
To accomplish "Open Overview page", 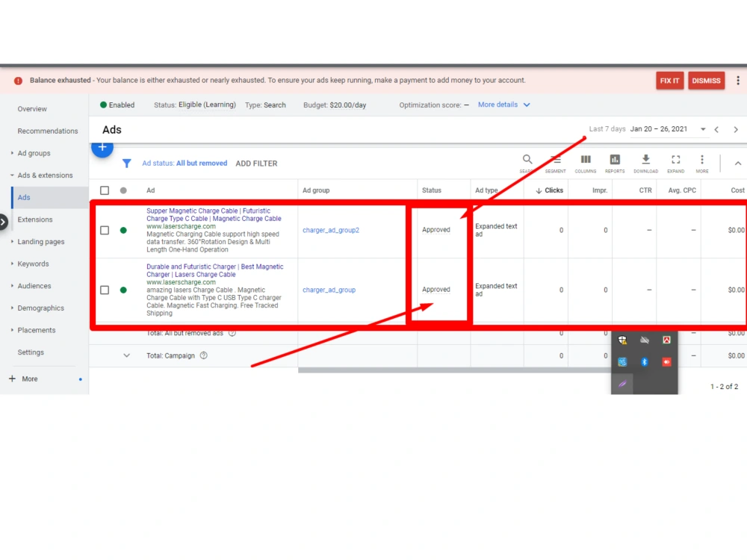I will pos(32,109).
